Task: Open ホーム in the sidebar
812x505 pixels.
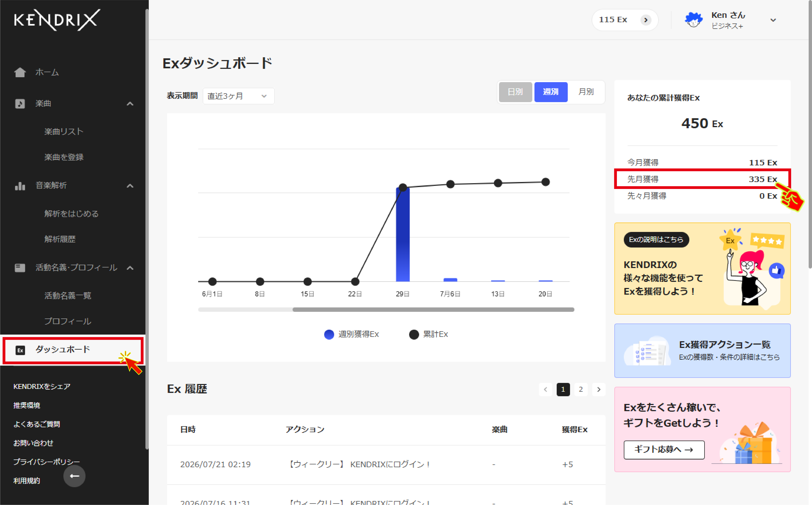Action: point(47,72)
